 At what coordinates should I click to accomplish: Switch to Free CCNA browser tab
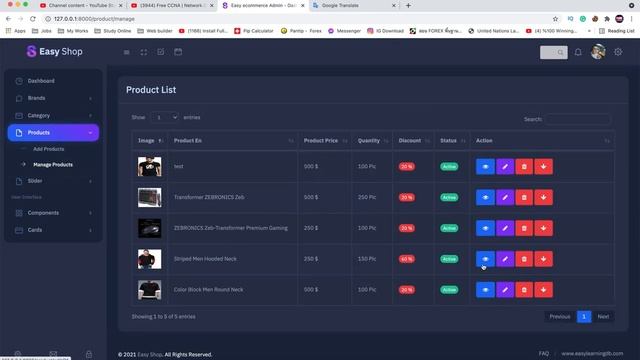click(172, 6)
